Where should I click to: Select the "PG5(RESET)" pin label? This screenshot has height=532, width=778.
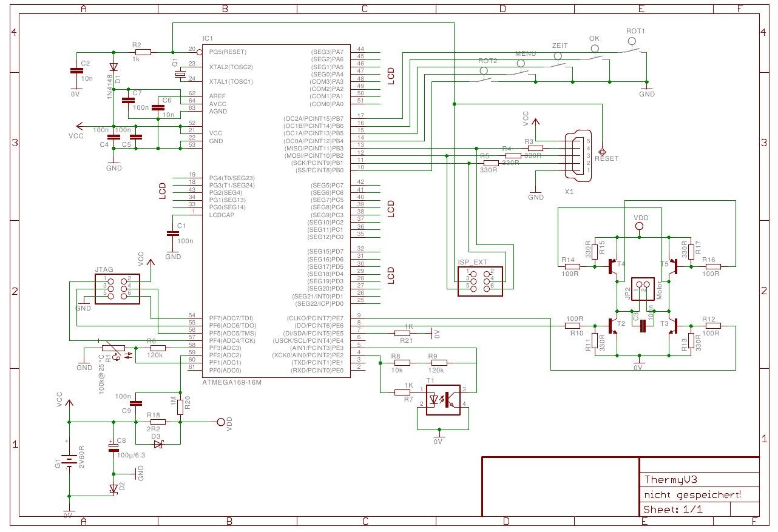tap(228, 52)
